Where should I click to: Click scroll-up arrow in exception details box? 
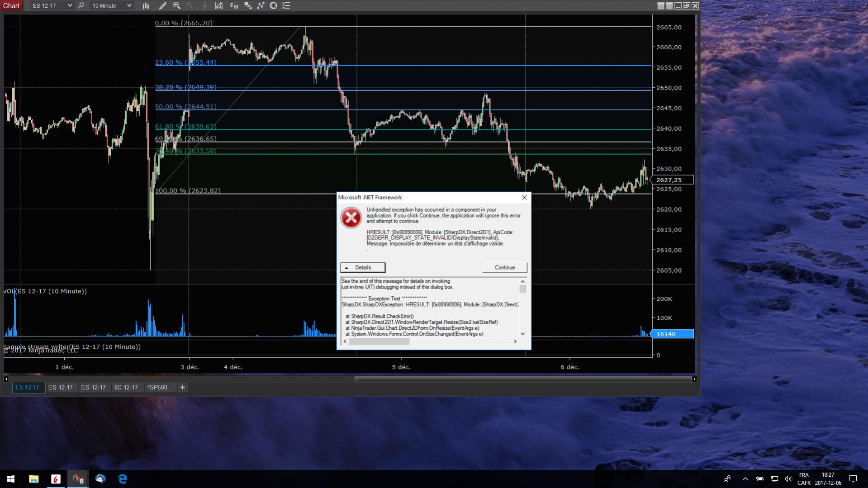tap(523, 281)
